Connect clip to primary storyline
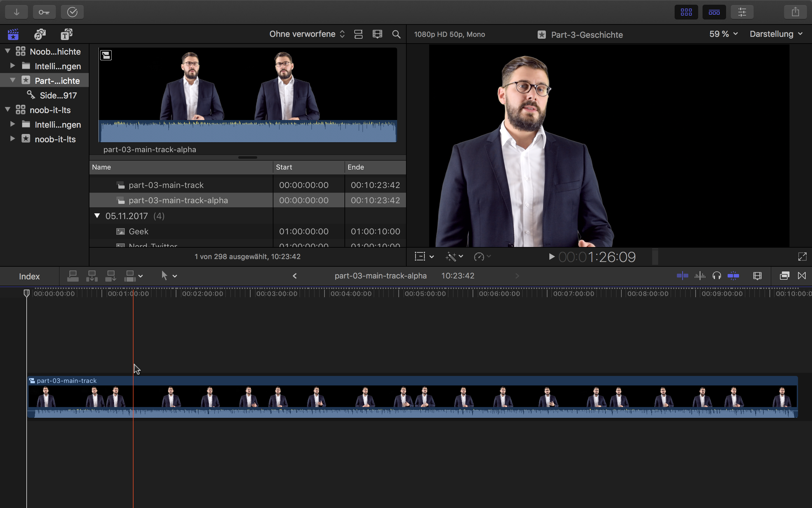Image resolution: width=812 pixels, height=508 pixels. click(x=73, y=276)
